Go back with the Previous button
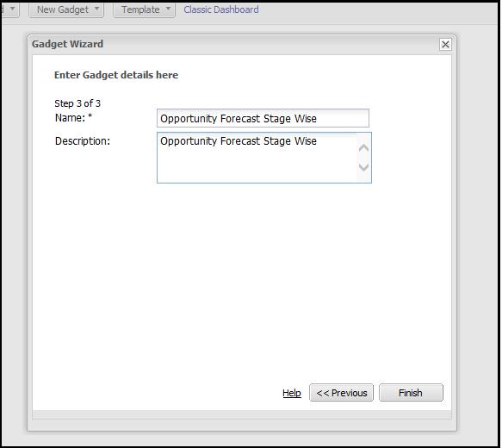502x448 pixels. point(341,393)
